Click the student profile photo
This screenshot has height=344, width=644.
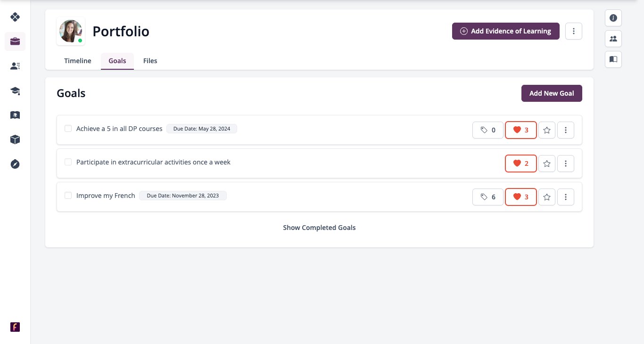tap(71, 31)
